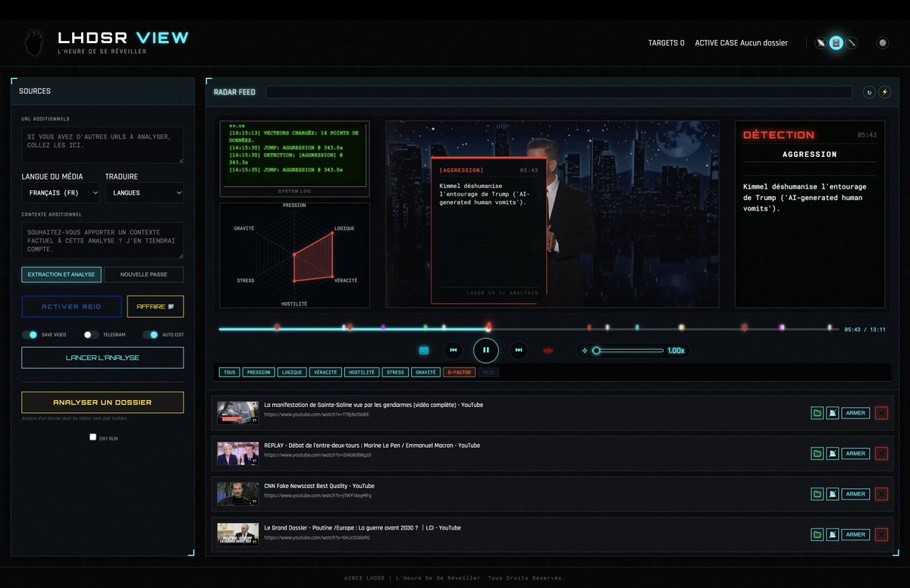Click the heart logo beside LHDSR VIEW
This screenshot has width=910, height=588.
point(33,42)
